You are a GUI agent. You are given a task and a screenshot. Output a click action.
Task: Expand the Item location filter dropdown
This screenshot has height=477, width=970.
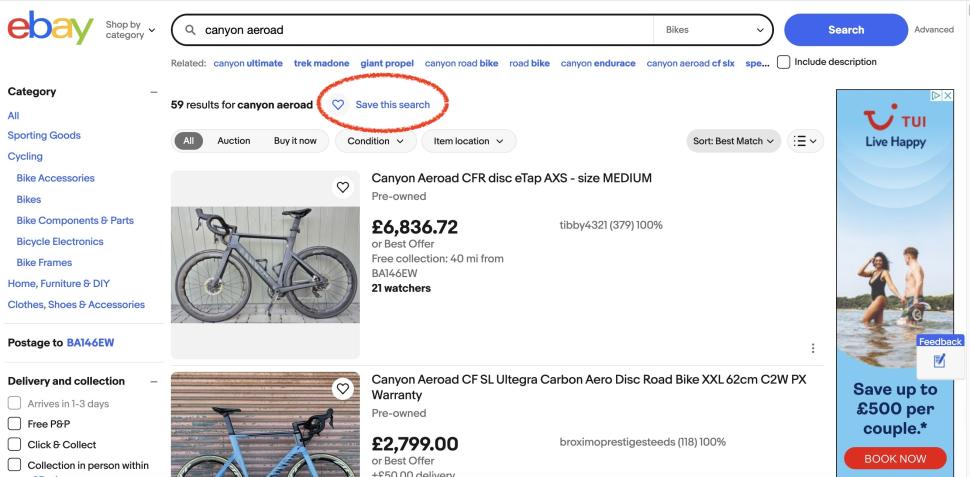pyautogui.click(x=469, y=141)
